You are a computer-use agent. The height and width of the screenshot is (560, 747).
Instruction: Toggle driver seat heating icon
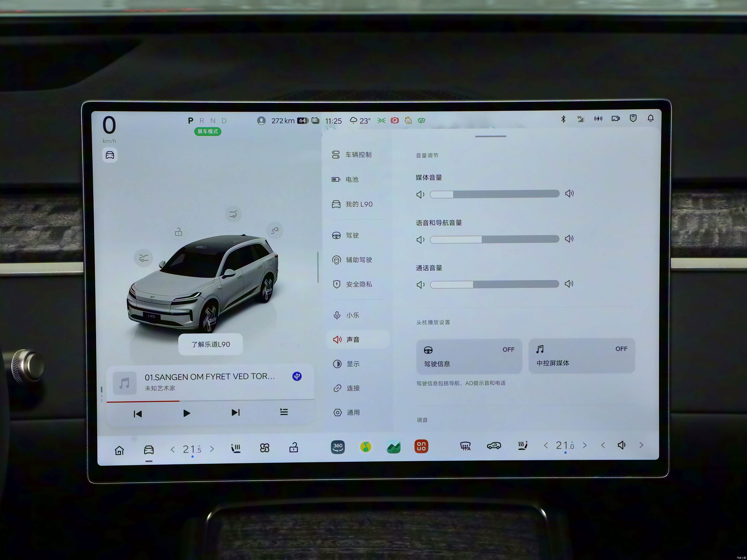236,448
